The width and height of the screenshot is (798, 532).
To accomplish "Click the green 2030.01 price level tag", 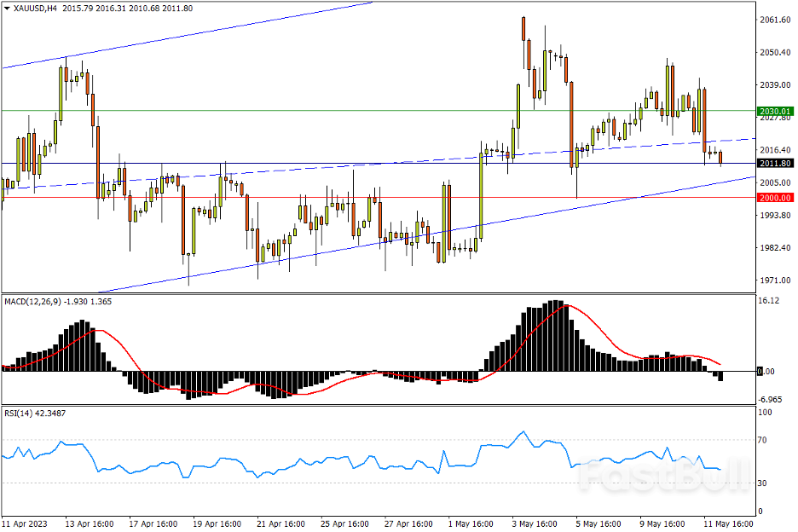I will pyautogui.click(x=775, y=111).
